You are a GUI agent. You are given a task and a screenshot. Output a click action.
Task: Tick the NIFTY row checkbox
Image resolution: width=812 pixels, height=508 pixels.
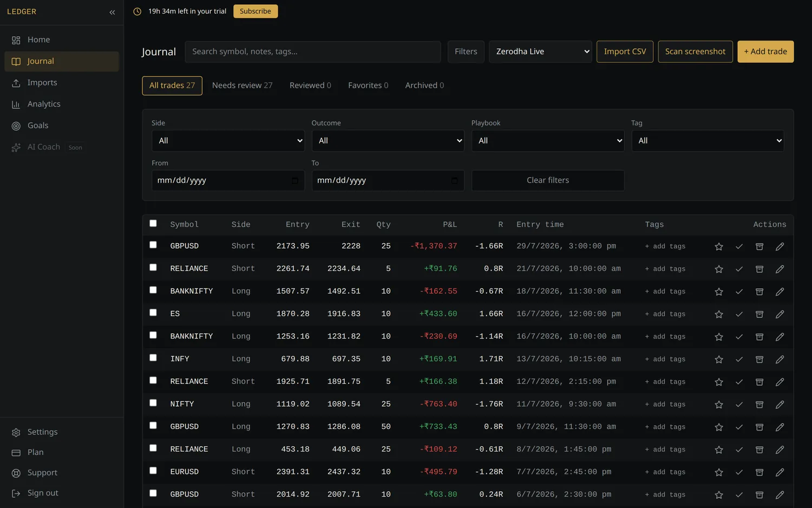pyautogui.click(x=153, y=403)
